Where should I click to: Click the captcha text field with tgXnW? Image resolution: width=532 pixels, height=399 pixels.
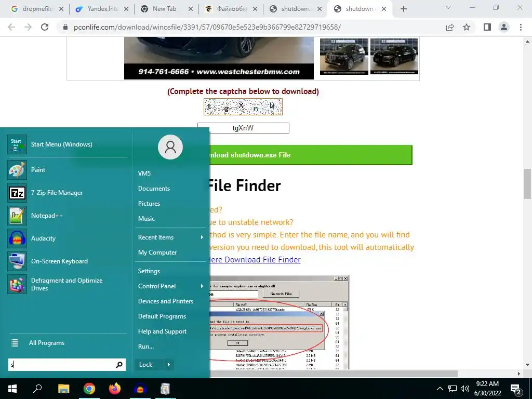[x=243, y=128]
